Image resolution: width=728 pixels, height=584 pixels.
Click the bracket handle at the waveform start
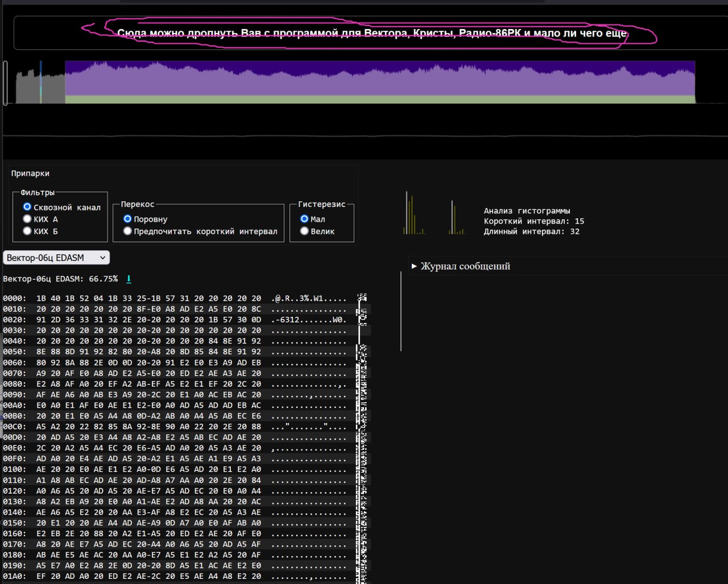(x=6, y=83)
